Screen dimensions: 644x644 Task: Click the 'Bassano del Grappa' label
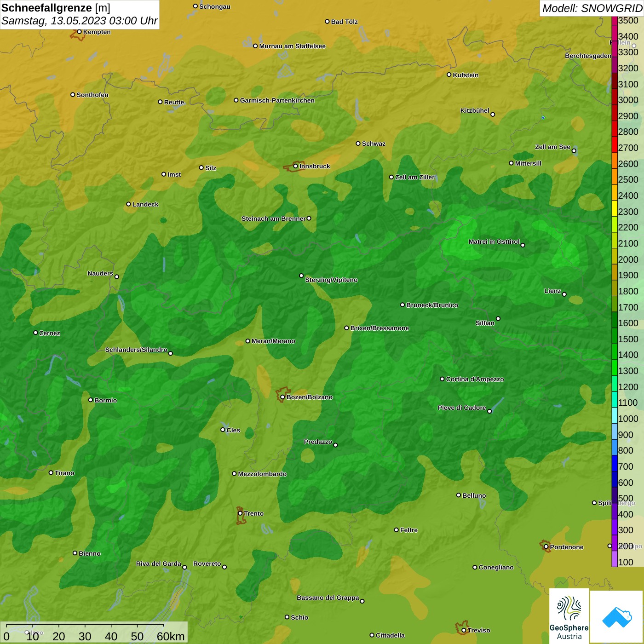coord(328,598)
